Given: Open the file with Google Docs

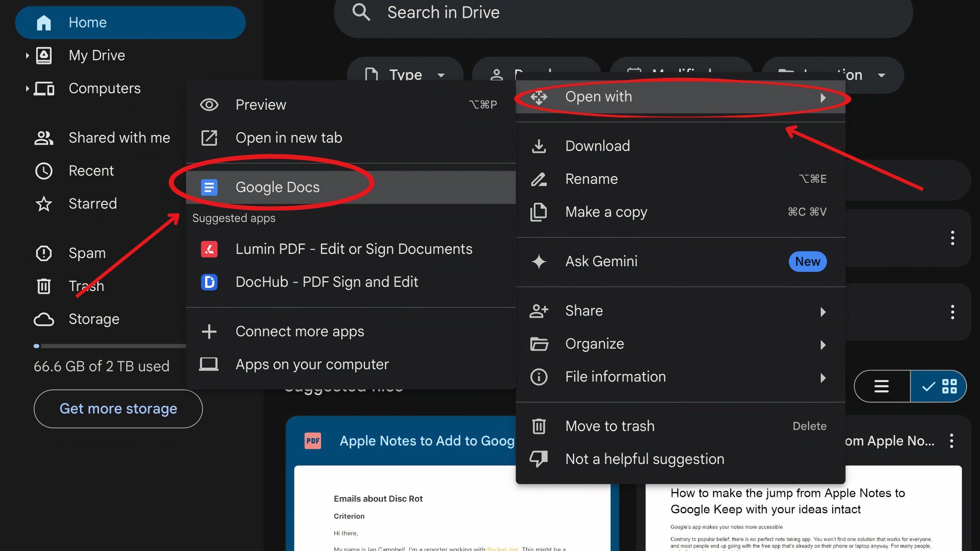Looking at the screenshot, I should 351,187.
